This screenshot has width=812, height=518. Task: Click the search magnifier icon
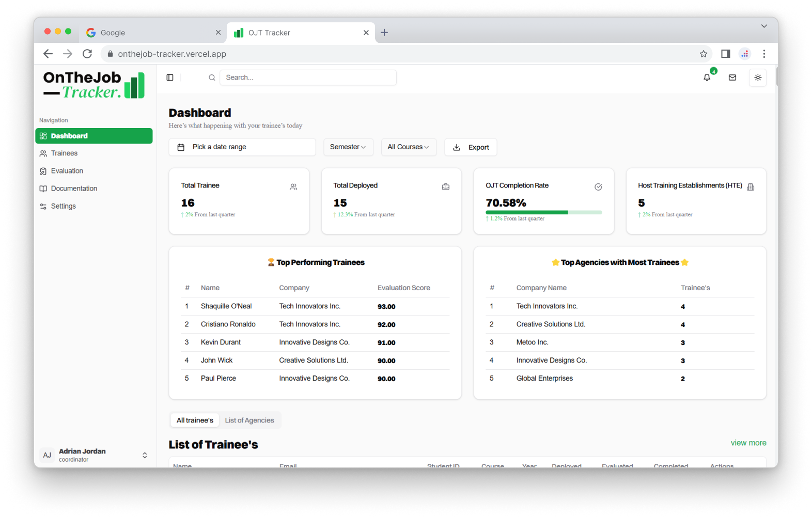click(x=212, y=77)
